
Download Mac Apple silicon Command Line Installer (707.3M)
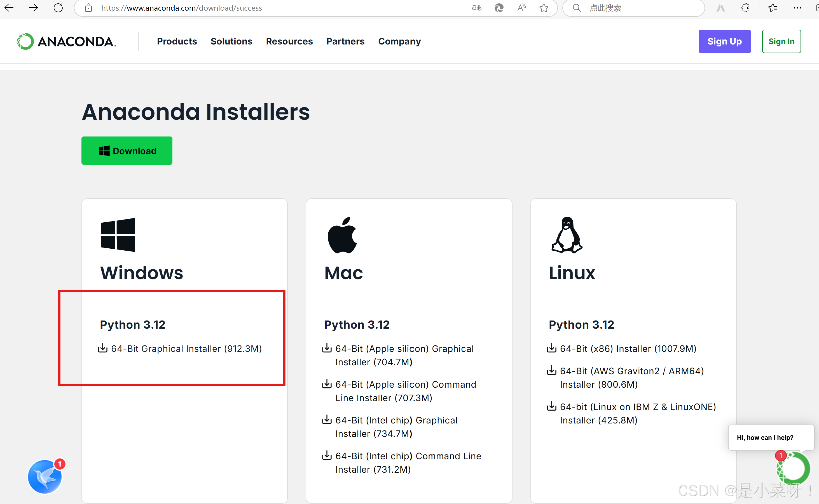(406, 391)
